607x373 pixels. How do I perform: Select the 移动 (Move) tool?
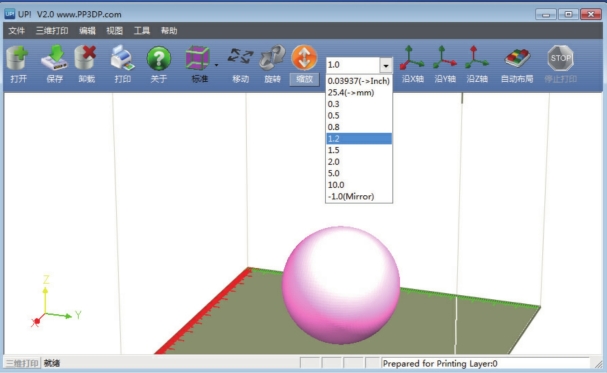[240, 57]
